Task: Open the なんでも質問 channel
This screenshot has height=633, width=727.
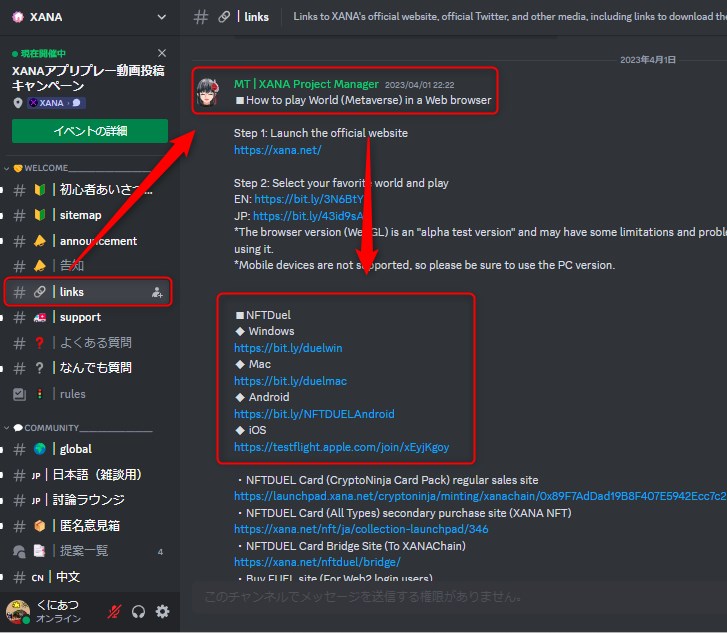Action: (88, 368)
